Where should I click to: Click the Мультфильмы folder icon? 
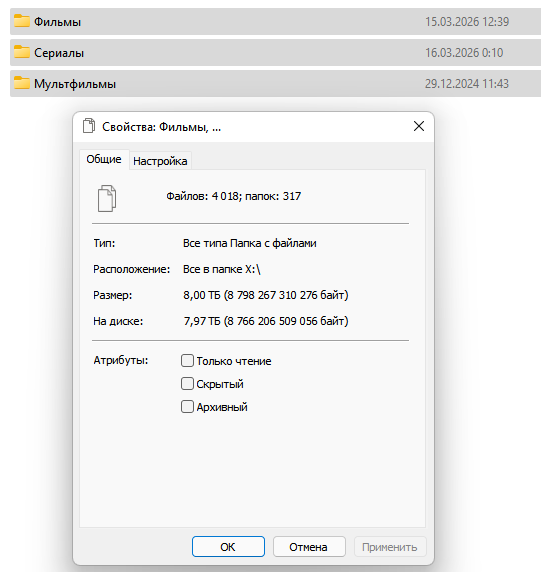point(22,83)
